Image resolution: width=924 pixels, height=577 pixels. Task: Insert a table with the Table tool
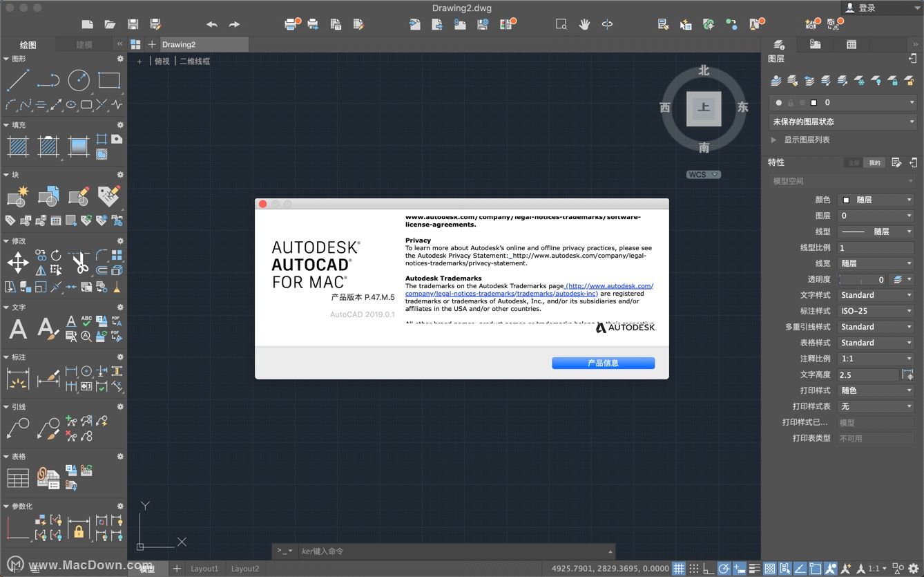pos(18,477)
